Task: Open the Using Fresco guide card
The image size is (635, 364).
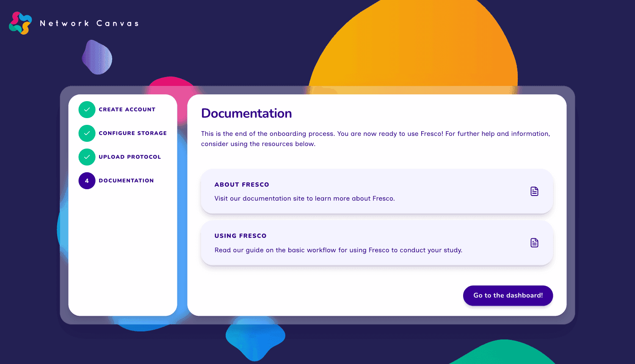Action: (377, 243)
